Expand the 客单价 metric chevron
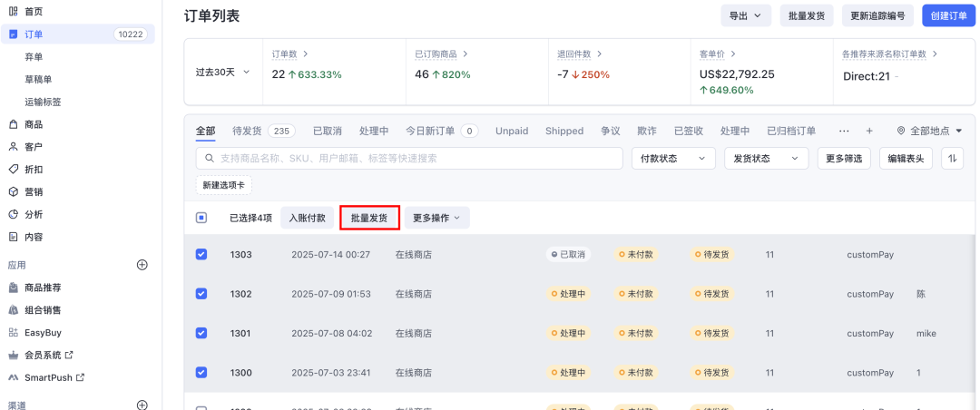Image resolution: width=980 pixels, height=410 pixels. [733, 54]
